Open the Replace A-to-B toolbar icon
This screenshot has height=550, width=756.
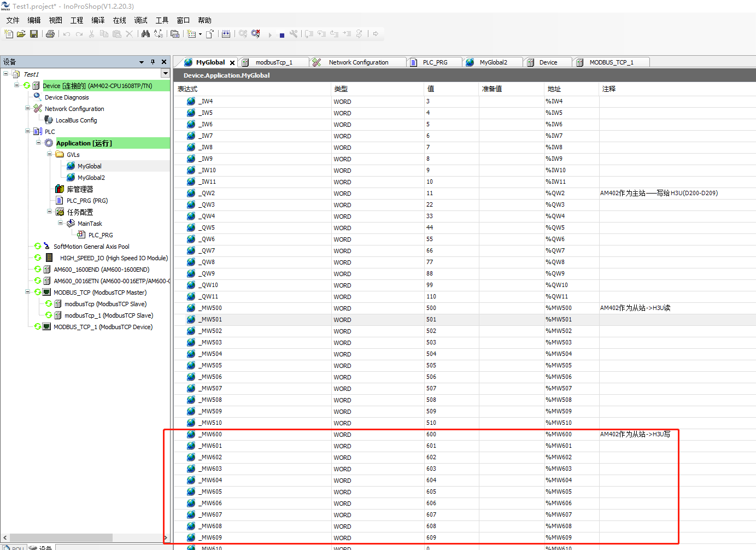tap(159, 34)
